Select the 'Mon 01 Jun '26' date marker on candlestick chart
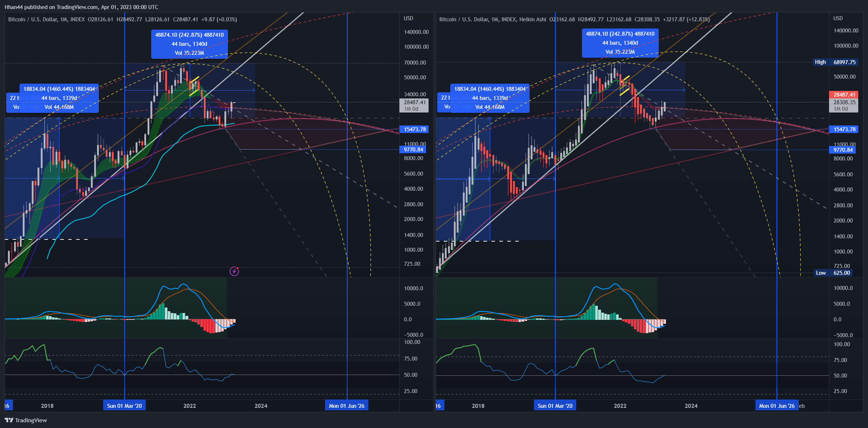868x428 pixels. pyautogui.click(x=347, y=406)
